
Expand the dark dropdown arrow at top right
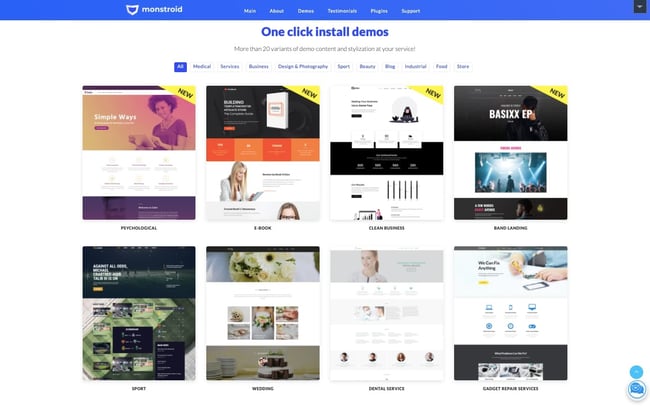tap(639, 6)
